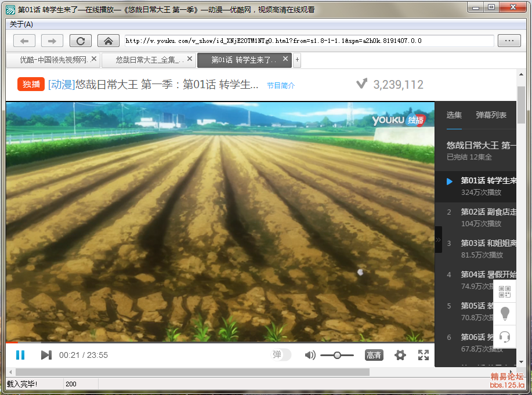Play episode 第01话 in list
532x395 pixels.
pos(476,186)
